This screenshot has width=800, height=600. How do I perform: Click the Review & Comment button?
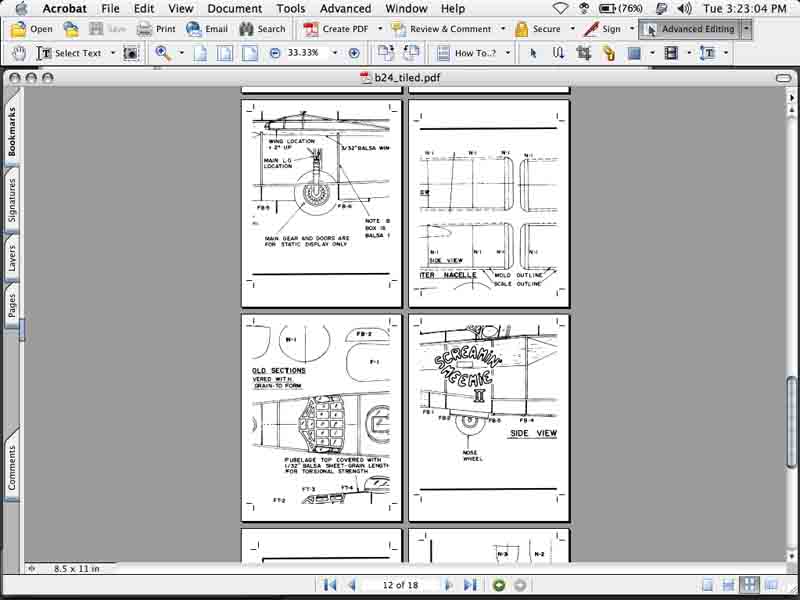(442, 29)
